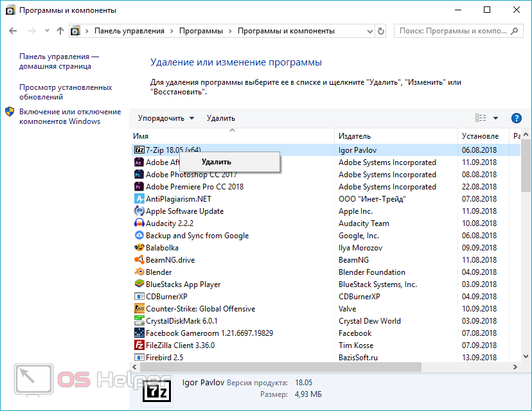Go up one level with up arrow
532x411 pixels.
coord(60,31)
